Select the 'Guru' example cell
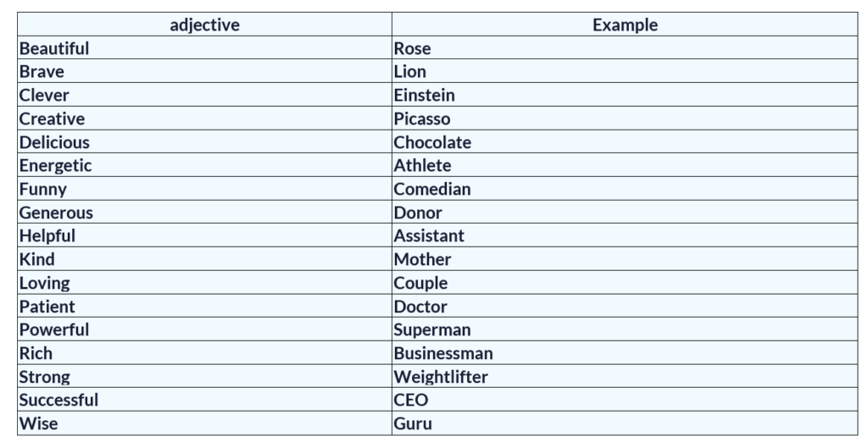This screenshot has height=448, width=868. tap(413, 424)
